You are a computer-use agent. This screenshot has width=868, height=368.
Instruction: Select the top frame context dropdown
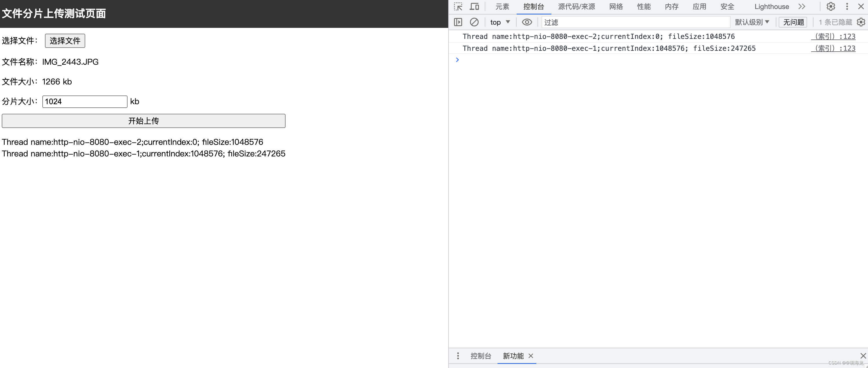(499, 22)
